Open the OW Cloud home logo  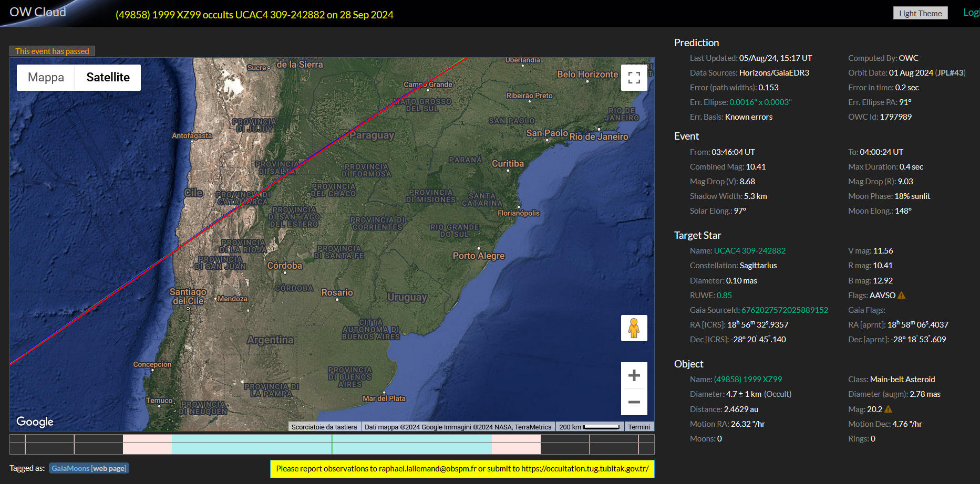[38, 12]
